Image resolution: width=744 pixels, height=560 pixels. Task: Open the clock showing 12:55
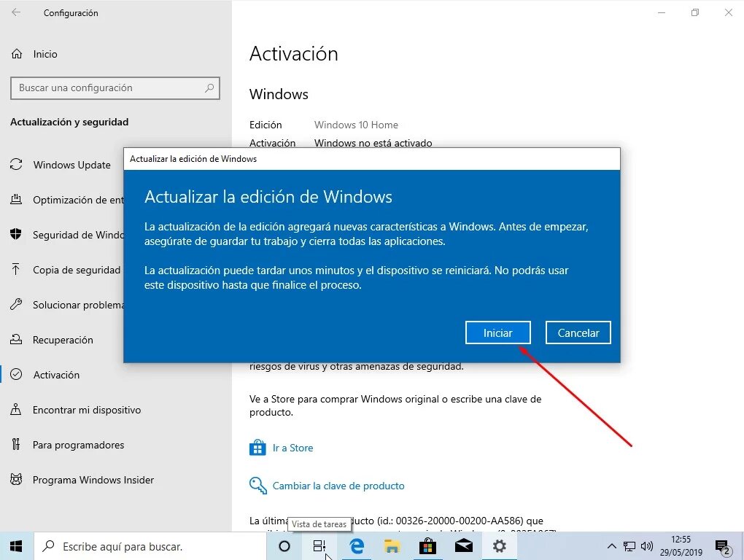coord(681,546)
